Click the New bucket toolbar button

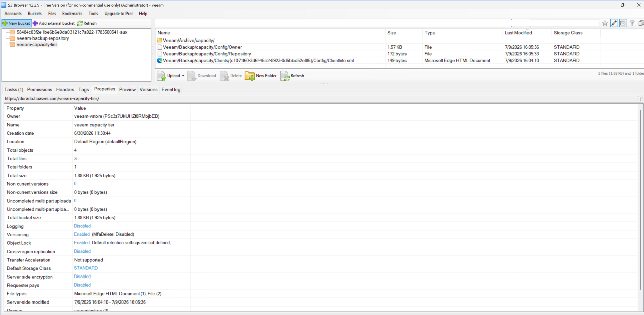[x=17, y=23]
